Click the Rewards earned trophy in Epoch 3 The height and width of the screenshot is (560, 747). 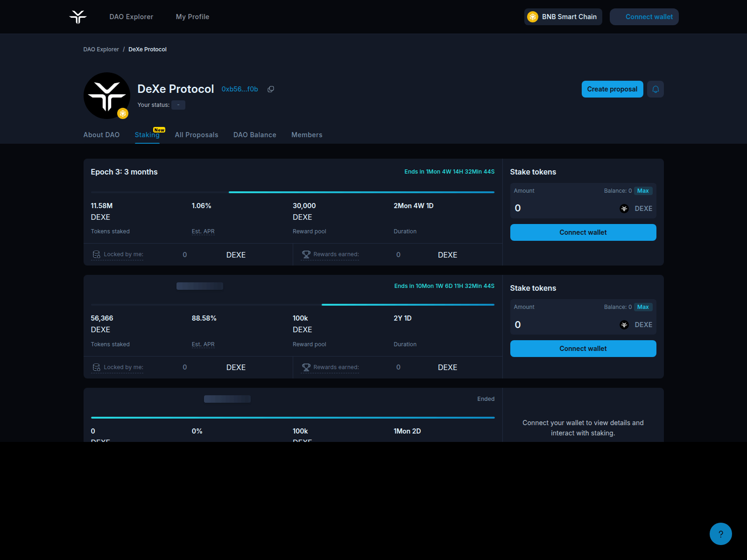[x=306, y=254]
